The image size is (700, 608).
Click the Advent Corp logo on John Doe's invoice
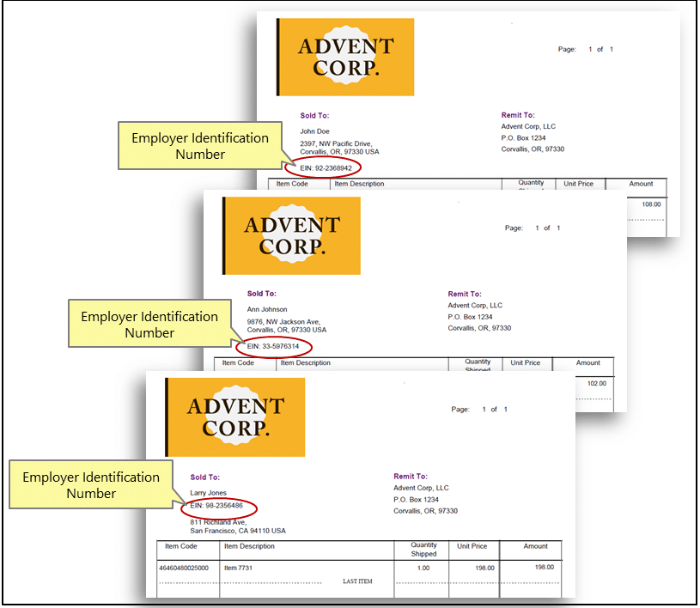(x=345, y=58)
